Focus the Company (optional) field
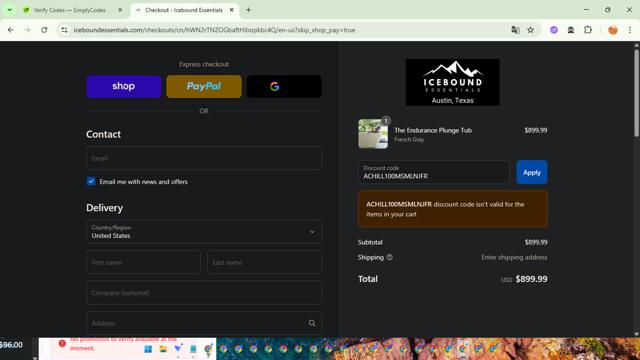The width and height of the screenshot is (640, 360). (x=204, y=293)
